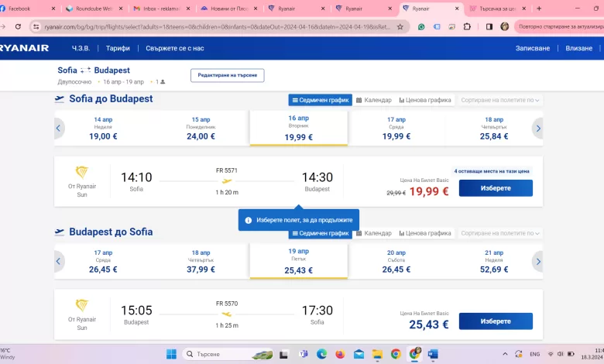Open a new browser tab
This screenshot has height=364, width=604.
(x=539, y=9)
